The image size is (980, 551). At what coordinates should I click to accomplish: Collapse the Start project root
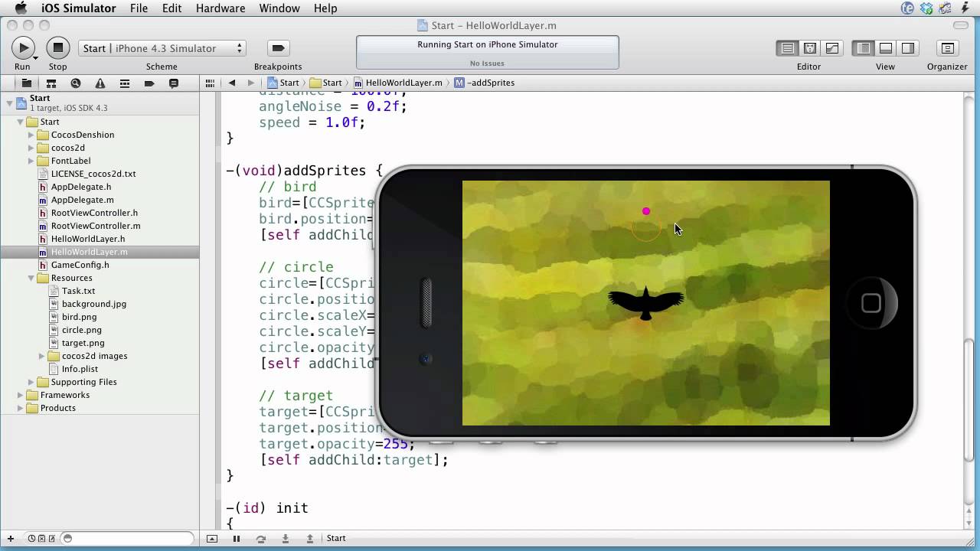pos(9,103)
